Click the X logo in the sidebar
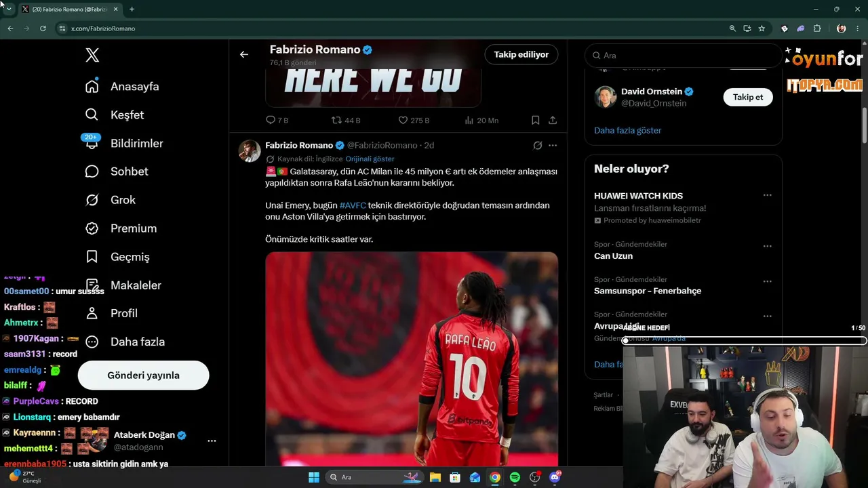868x488 pixels. click(x=92, y=56)
